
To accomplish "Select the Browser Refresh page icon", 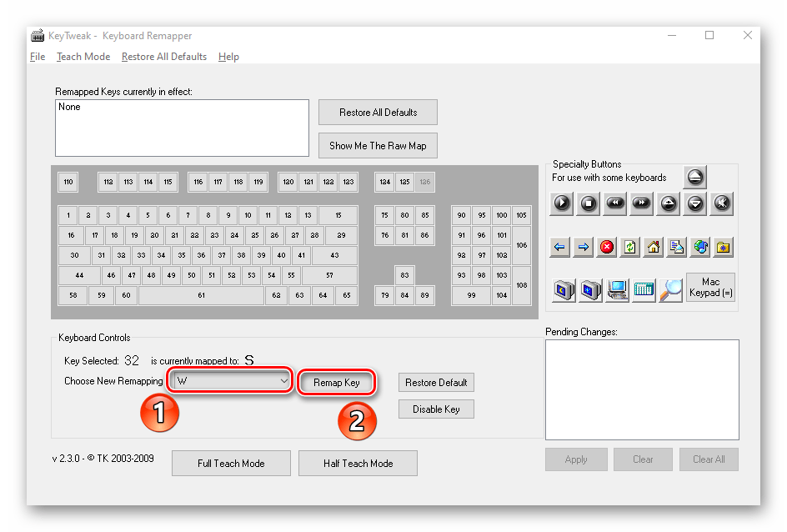I will coord(630,247).
